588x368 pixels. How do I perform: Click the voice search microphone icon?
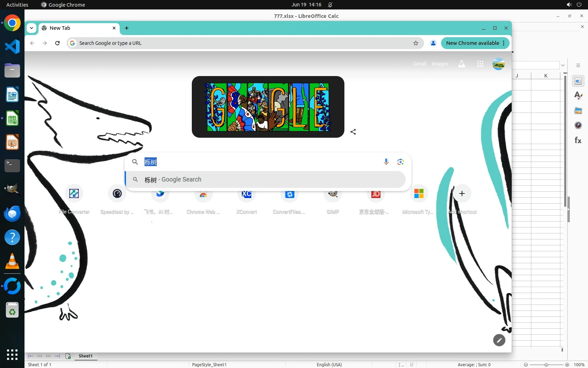tap(386, 162)
